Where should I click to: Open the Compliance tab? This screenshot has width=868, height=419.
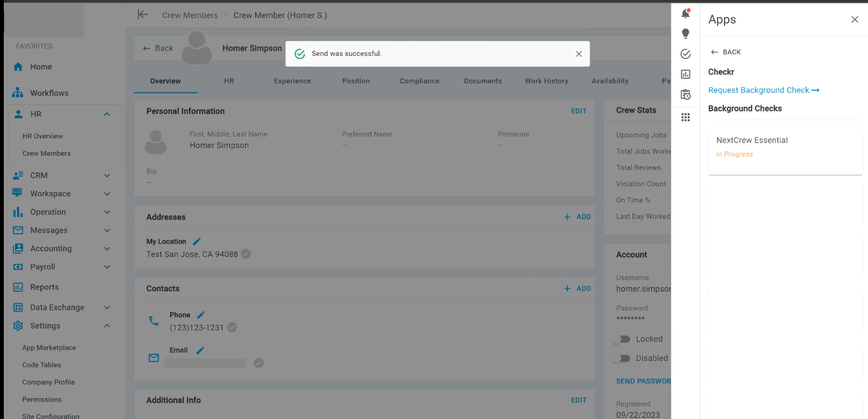click(x=419, y=81)
